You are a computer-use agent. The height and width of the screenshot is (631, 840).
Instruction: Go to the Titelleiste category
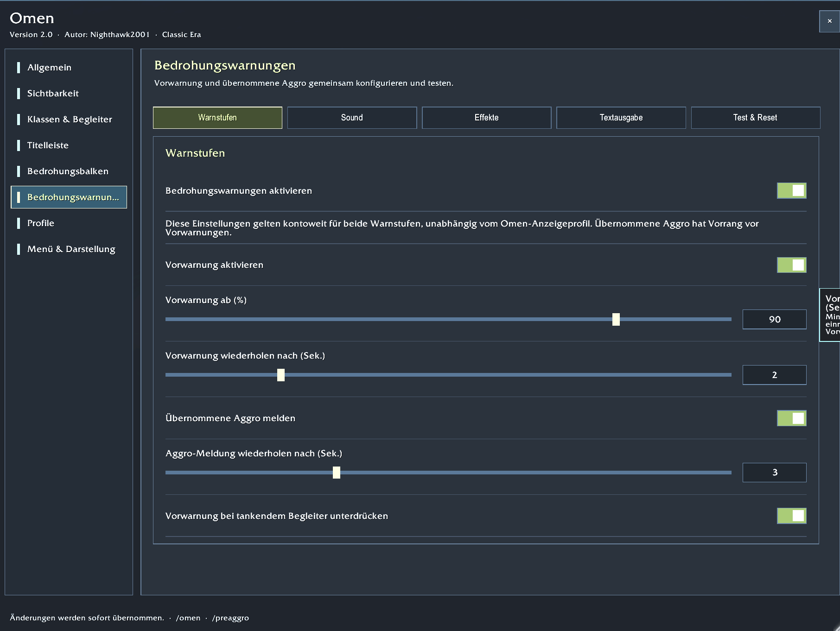coord(69,145)
